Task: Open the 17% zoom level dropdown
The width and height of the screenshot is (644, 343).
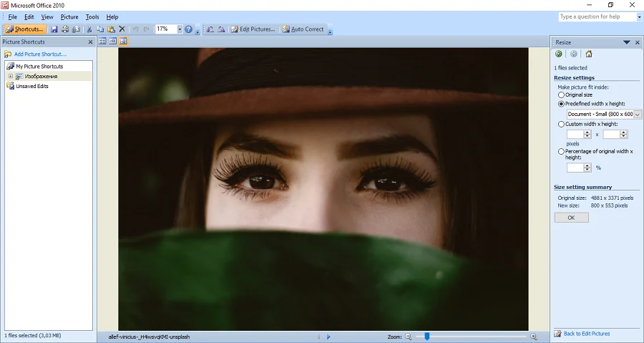Action: point(180,29)
